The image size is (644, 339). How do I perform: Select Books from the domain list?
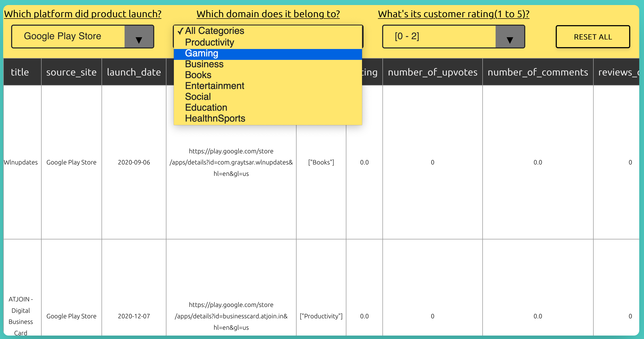pos(198,75)
